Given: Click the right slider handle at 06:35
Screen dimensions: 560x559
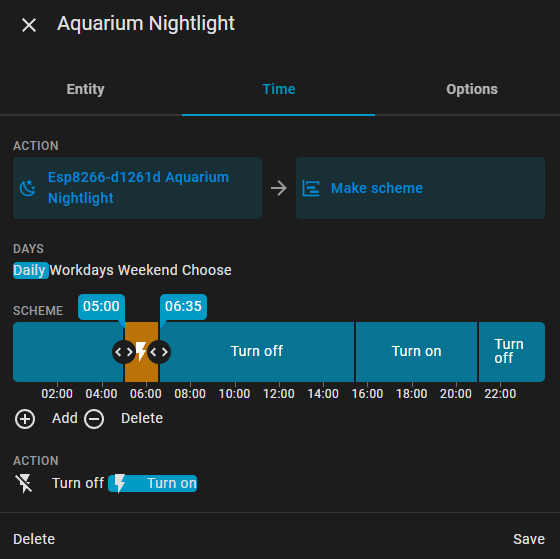Looking at the screenshot, I should click(x=159, y=352).
